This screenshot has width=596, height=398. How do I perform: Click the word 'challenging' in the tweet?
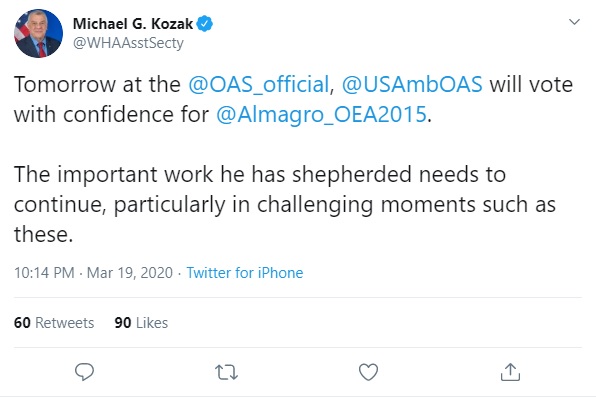(x=315, y=205)
